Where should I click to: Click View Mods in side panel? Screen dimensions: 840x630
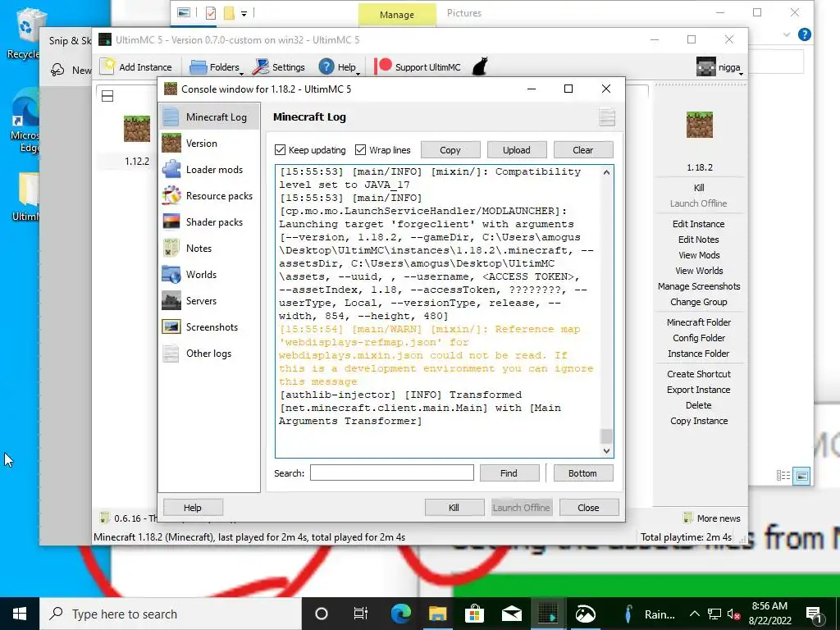[699, 255]
